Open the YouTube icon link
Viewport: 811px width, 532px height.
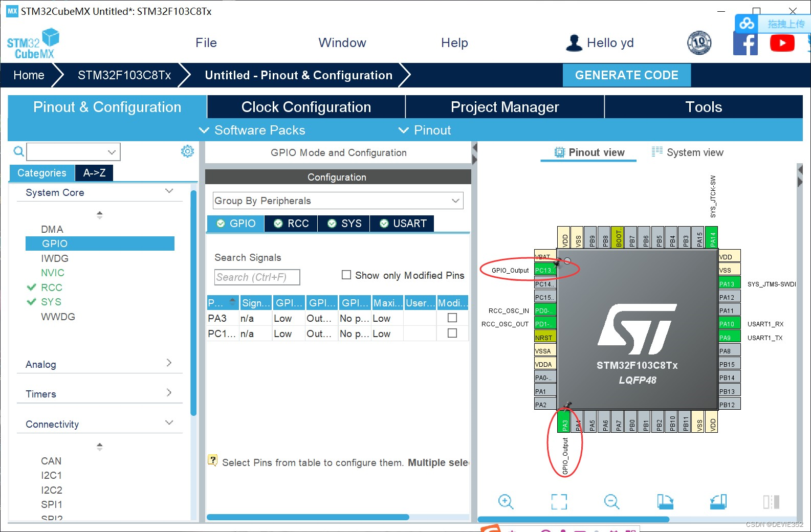click(x=782, y=43)
